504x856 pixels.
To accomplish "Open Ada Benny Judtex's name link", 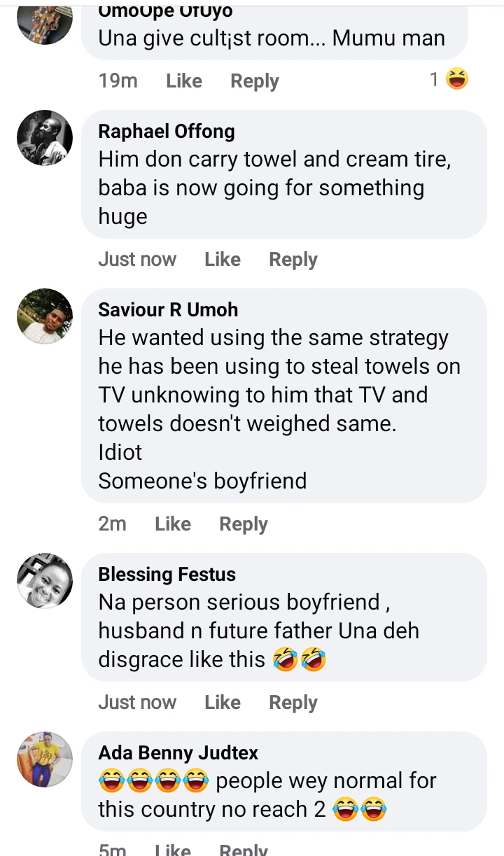I will pyautogui.click(x=178, y=753).
